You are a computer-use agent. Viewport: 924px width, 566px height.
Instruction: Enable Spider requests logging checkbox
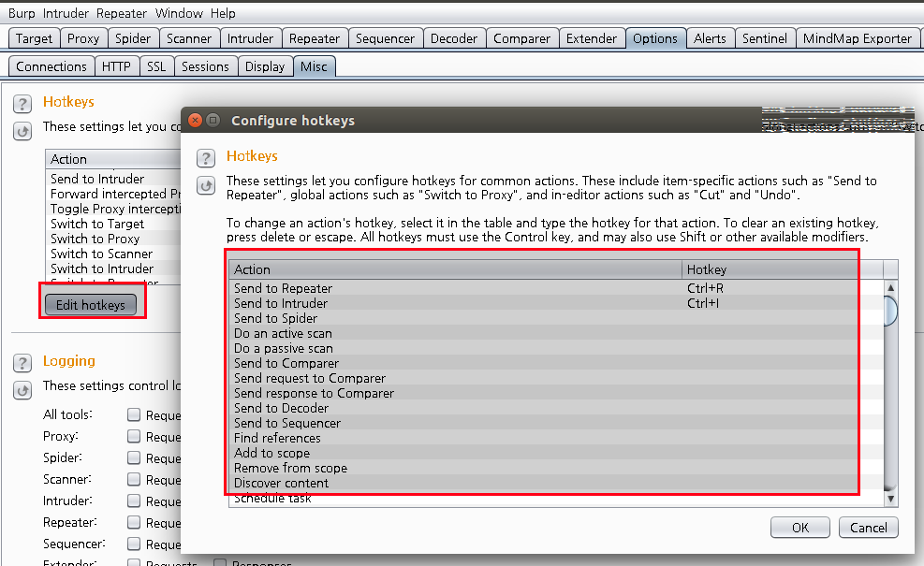tap(134, 457)
